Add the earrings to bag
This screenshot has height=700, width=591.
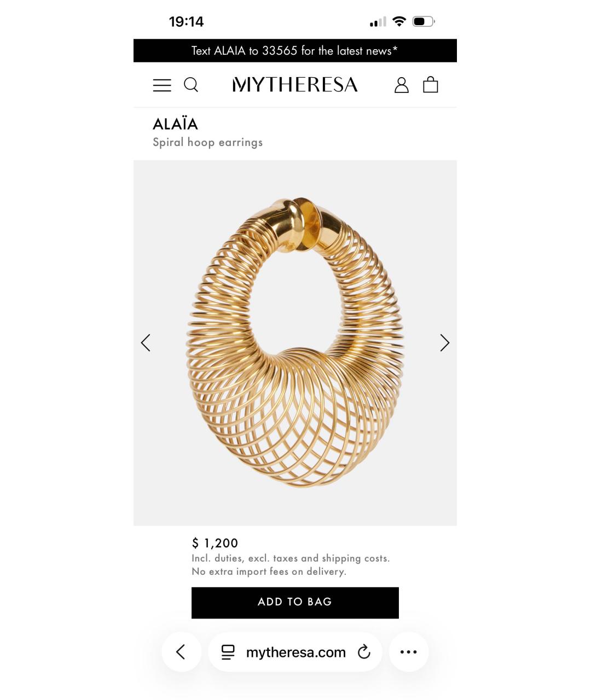coord(295,603)
